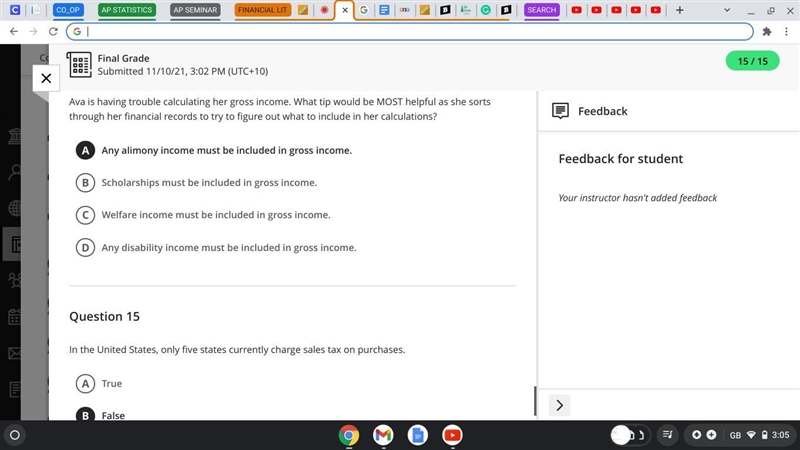
Task: Open the globe activity stream icon
Action: pyautogui.click(x=15, y=208)
